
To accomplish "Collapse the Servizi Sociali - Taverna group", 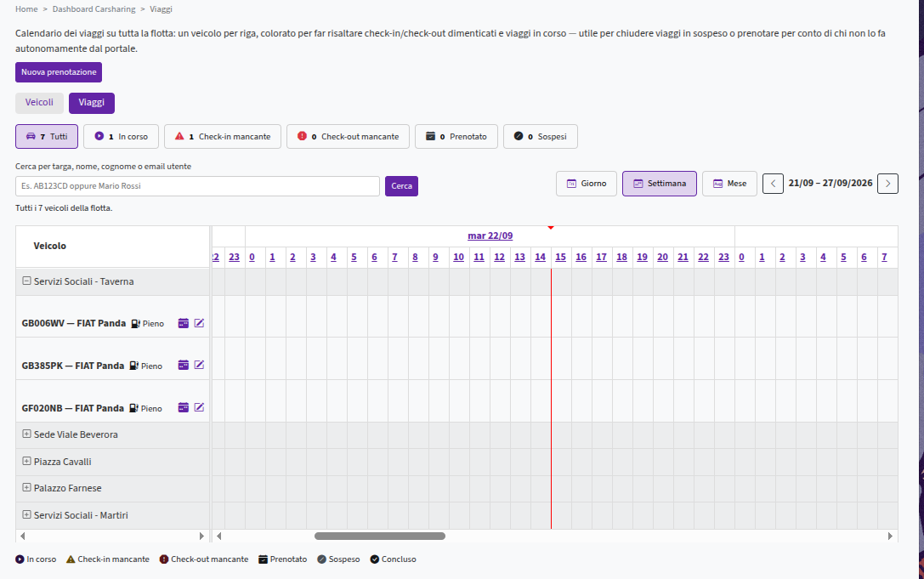I will point(26,281).
